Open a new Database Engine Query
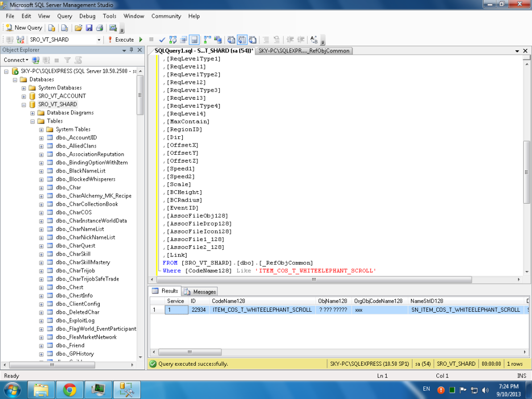 tap(51, 28)
